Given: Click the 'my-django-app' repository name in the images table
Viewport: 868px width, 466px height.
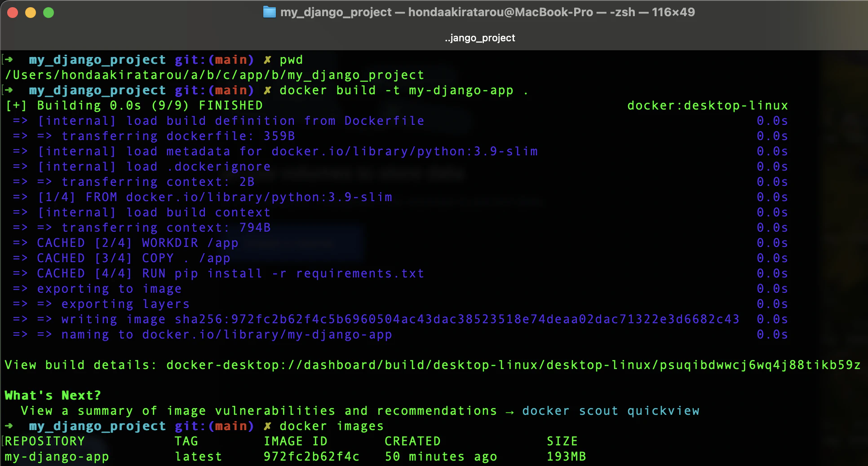Looking at the screenshot, I should pyautogui.click(x=57, y=457).
